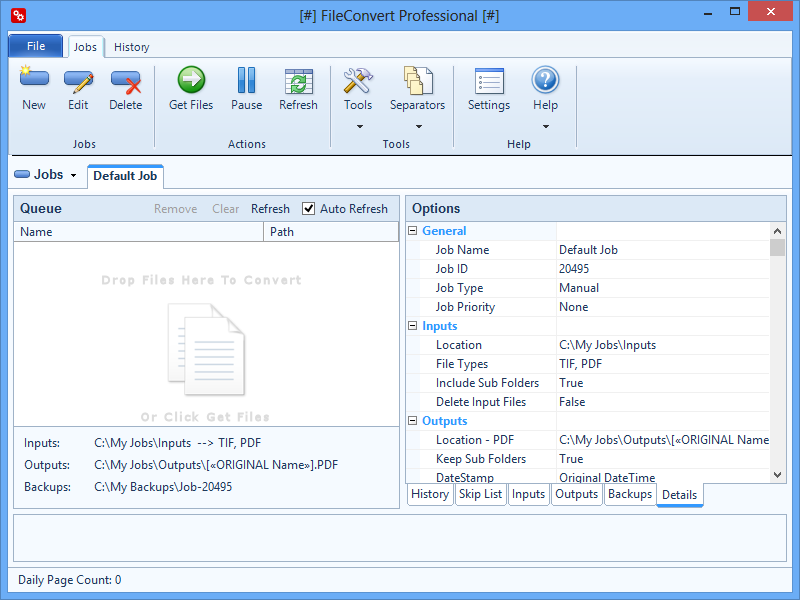Click Refresh in the Queue header
The image size is (800, 600).
tap(270, 209)
